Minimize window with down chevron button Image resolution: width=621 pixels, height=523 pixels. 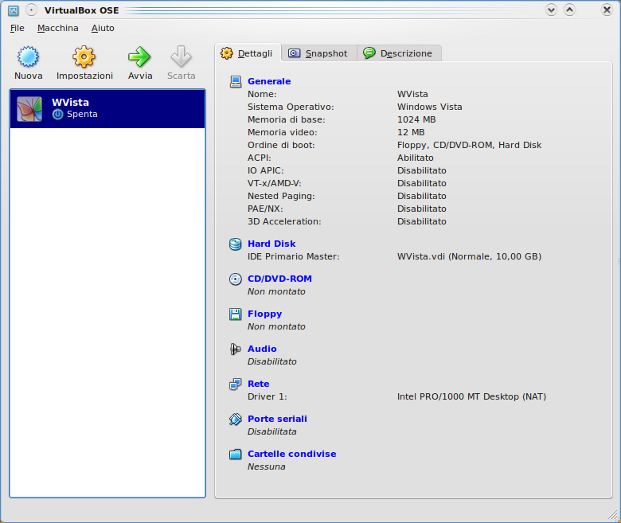(x=551, y=10)
